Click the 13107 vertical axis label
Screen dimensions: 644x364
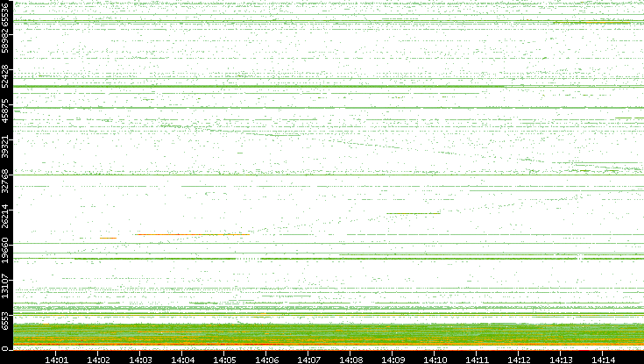point(7,288)
